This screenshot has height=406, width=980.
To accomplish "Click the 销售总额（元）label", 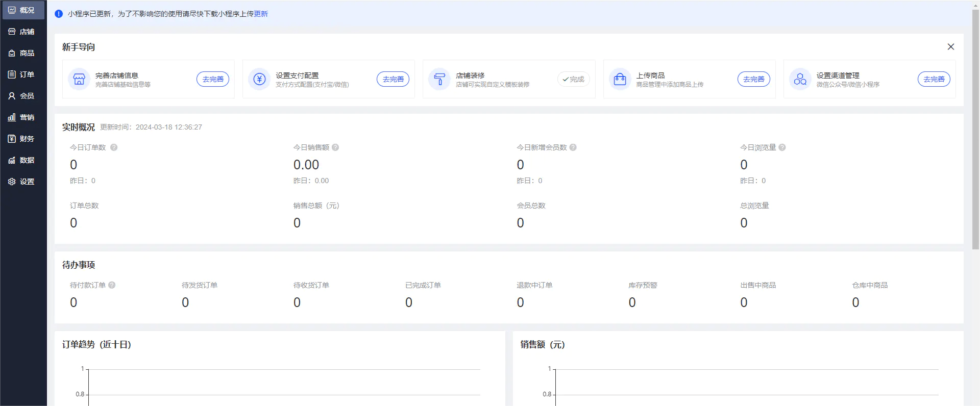I will pos(316,206).
